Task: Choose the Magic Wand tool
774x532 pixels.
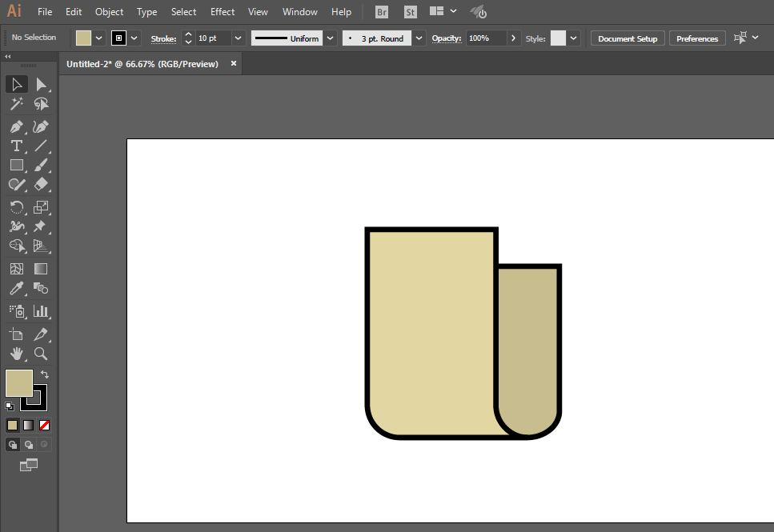Action: [16, 104]
